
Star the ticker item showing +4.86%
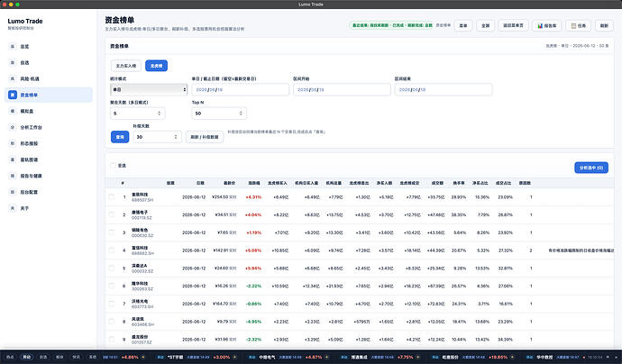[143, 358]
